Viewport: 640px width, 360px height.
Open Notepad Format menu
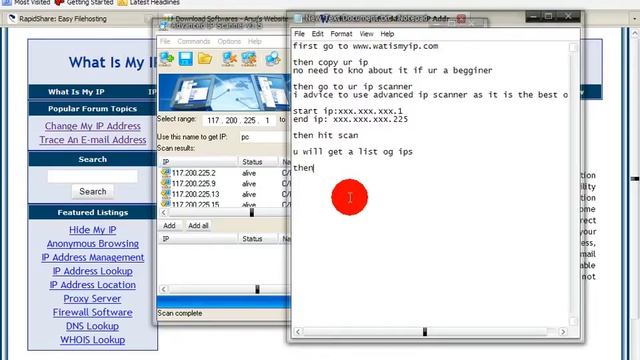[341, 34]
